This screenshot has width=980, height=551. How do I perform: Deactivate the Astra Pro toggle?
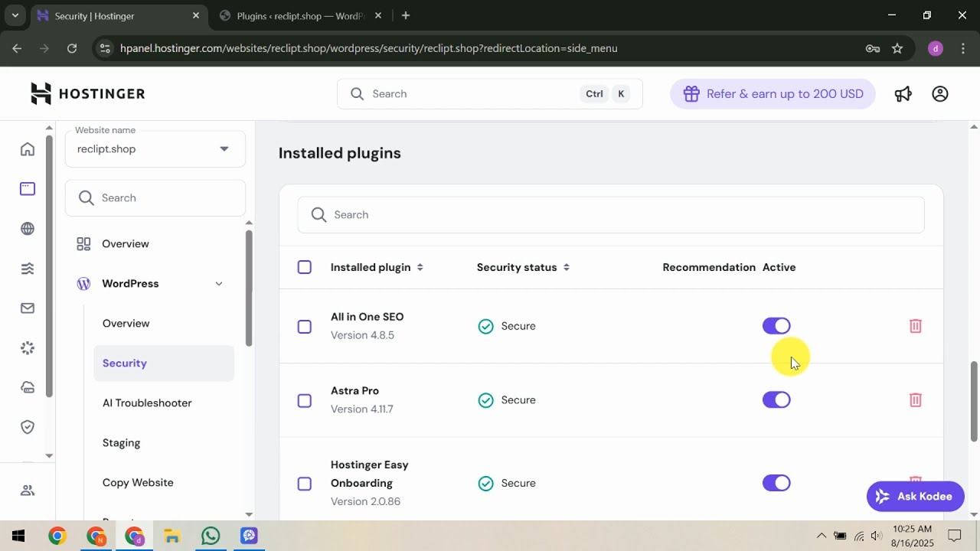(776, 399)
